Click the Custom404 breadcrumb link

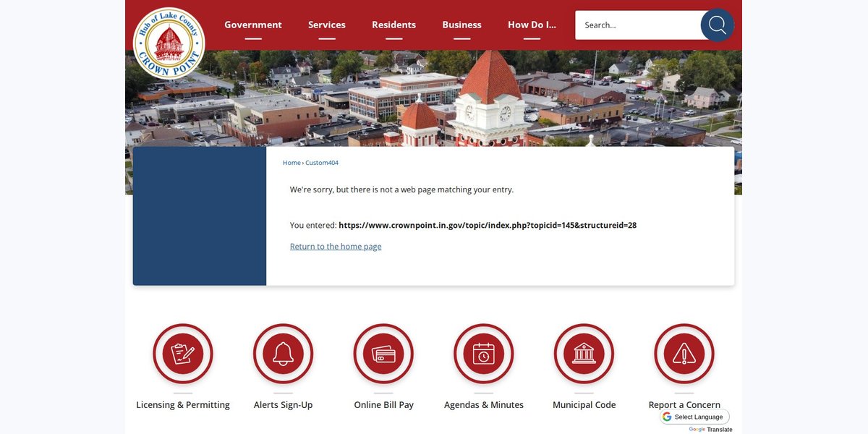point(322,163)
